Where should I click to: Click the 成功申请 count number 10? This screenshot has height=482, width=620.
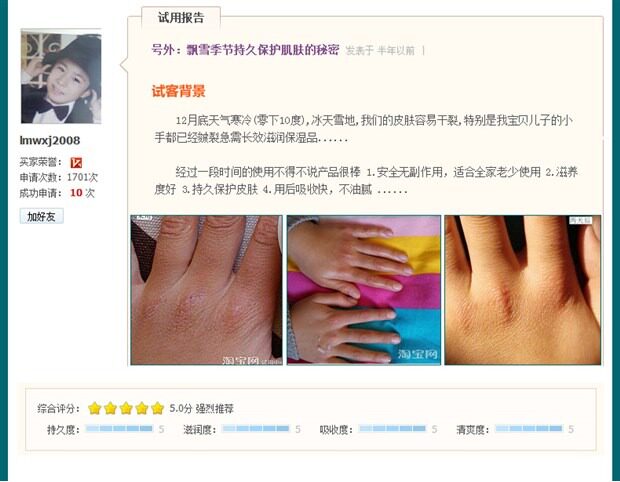pyautogui.click(x=76, y=193)
